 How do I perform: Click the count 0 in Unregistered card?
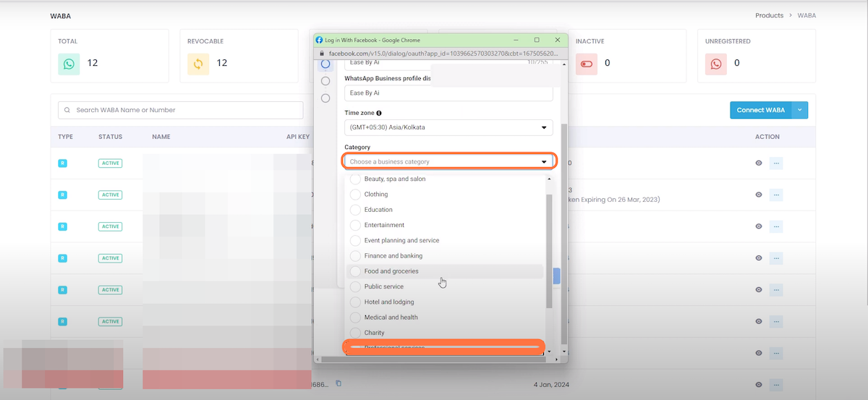(x=737, y=64)
